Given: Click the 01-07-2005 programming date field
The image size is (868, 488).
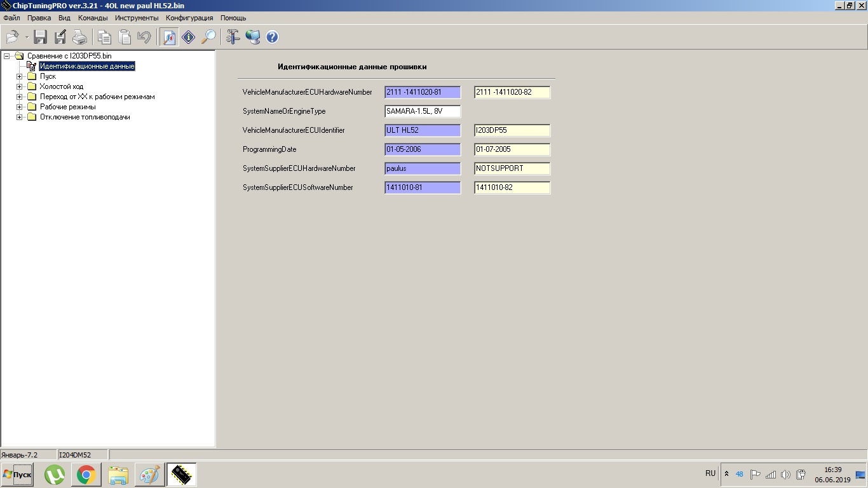Looking at the screenshot, I should click(x=512, y=149).
